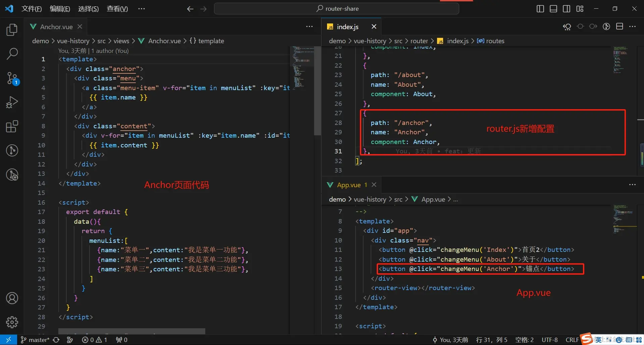Open previous revision changes in index.js toolbar
The image size is (644, 345).
point(567,27)
